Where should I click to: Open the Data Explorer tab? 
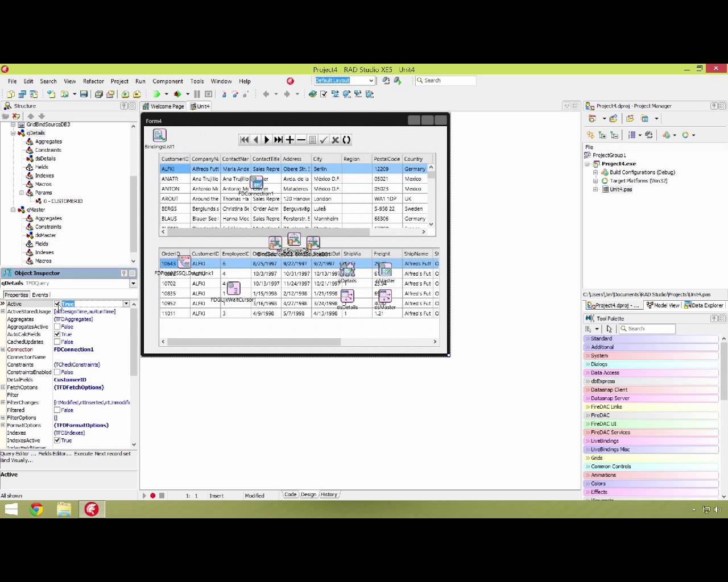(x=704, y=305)
